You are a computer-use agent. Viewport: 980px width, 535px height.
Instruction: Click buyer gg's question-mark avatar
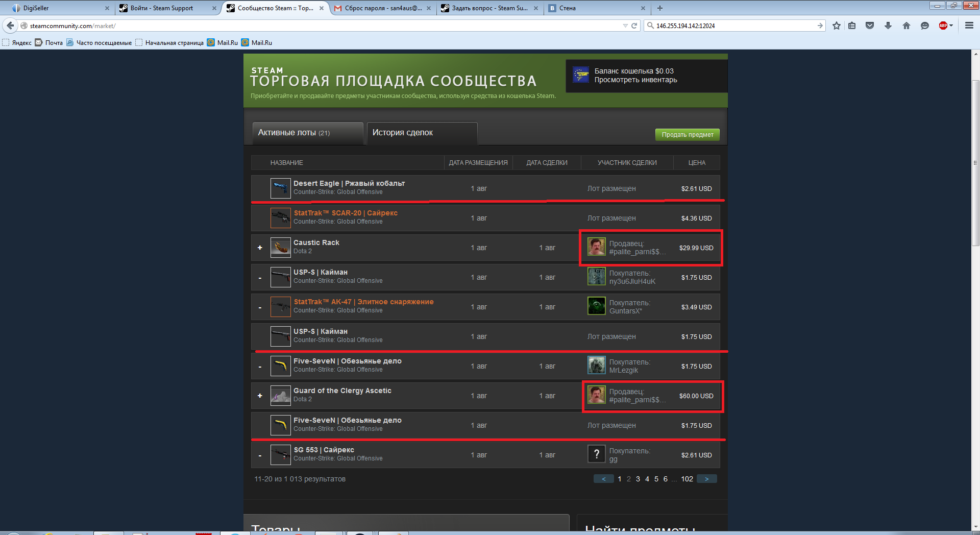[596, 454]
